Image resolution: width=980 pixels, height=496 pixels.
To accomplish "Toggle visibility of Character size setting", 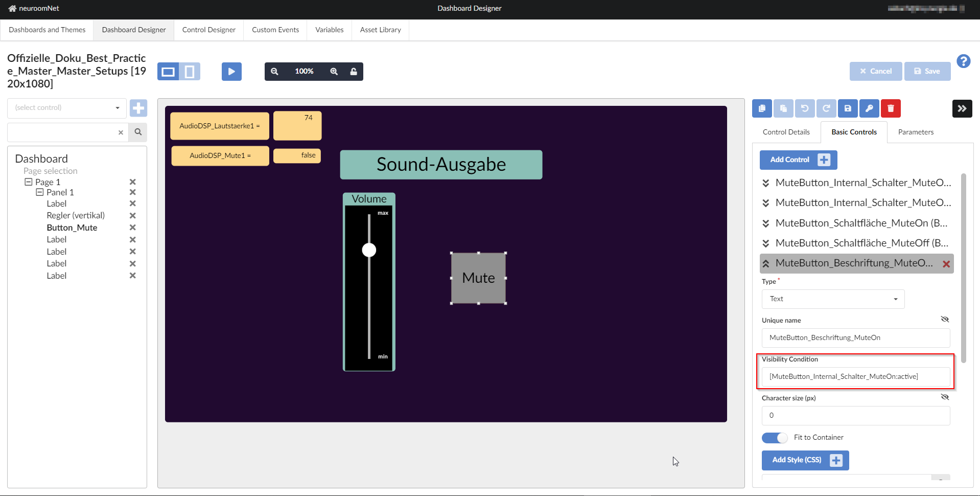I will click(945, 397).
